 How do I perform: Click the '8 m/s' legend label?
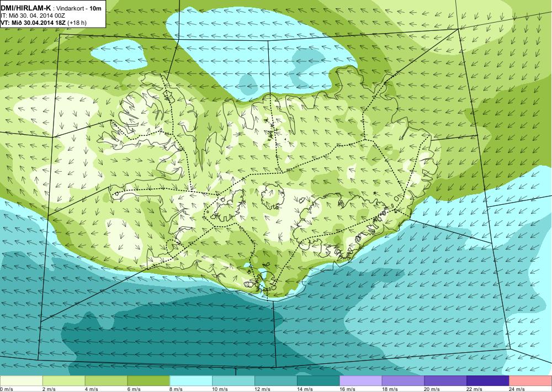pyautogui.click(x=177, y=389)
